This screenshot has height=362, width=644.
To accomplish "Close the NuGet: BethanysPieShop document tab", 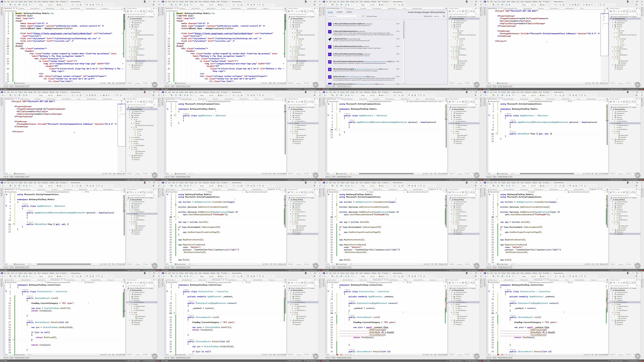I will pos(344,8).
